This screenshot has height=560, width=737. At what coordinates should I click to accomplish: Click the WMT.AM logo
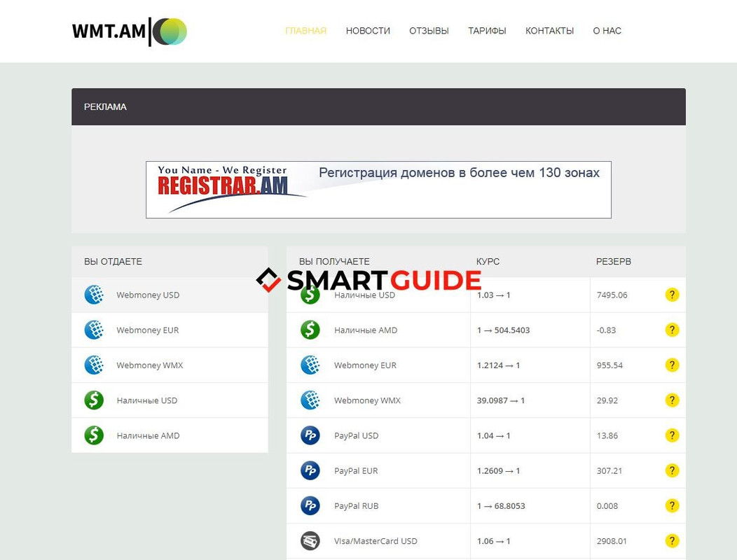[130, 31]
